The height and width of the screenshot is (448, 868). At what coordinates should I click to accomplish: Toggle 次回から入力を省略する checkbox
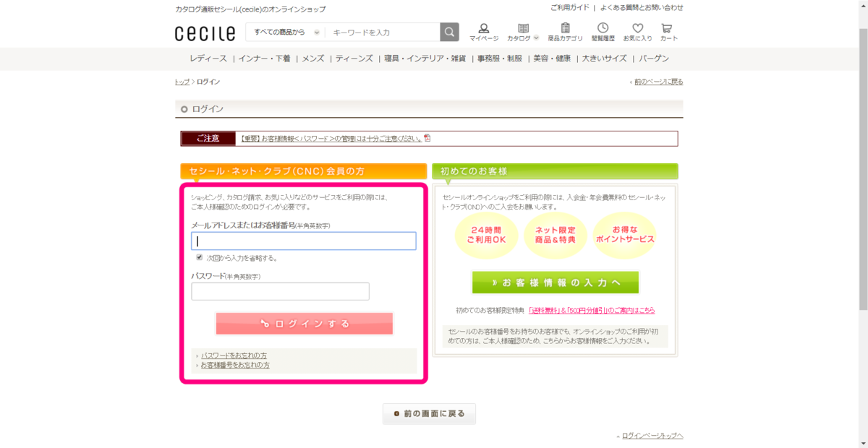pos(200,257)
